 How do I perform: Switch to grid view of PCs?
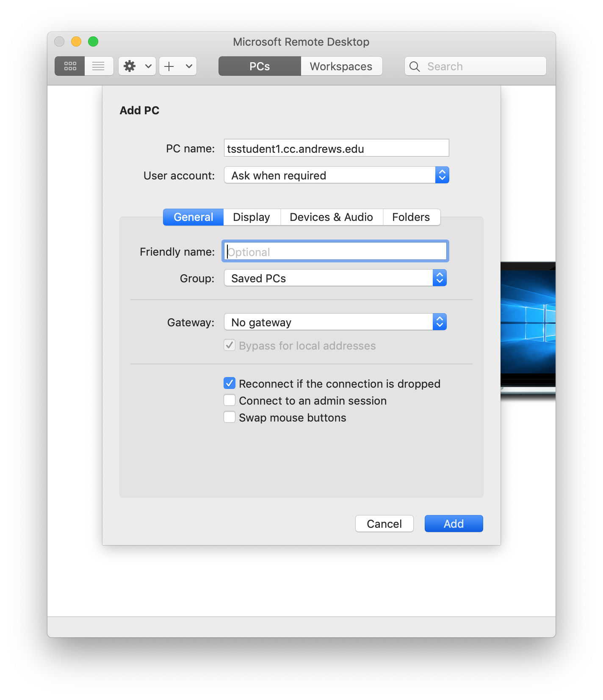(70, 66)
